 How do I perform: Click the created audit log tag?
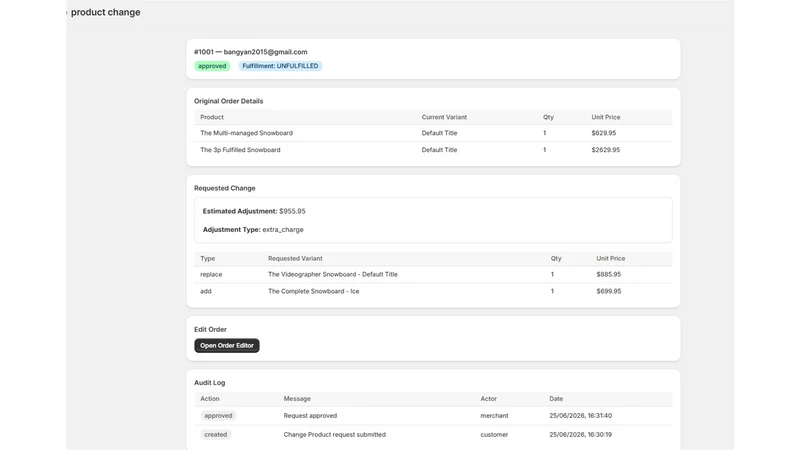(x=215, y=435)
